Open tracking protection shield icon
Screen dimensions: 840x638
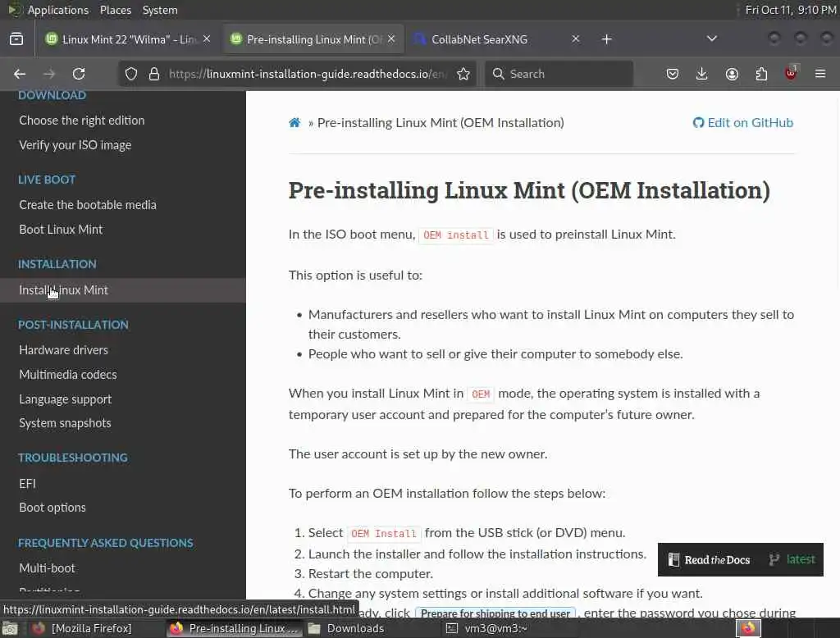point(131,74)
